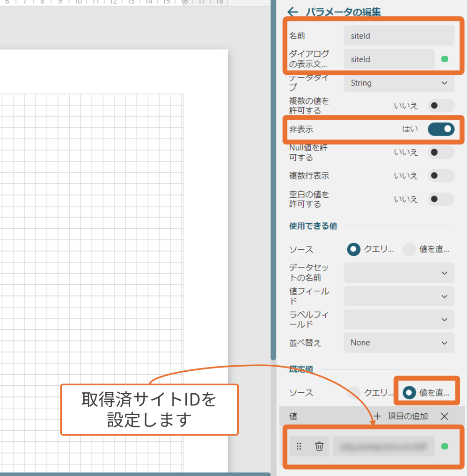The width and height of the screenshot is (468, 476).
Task: Change 並べ替え from None via its dropdown
Action: pyautogui.click(x=398, y=343)
